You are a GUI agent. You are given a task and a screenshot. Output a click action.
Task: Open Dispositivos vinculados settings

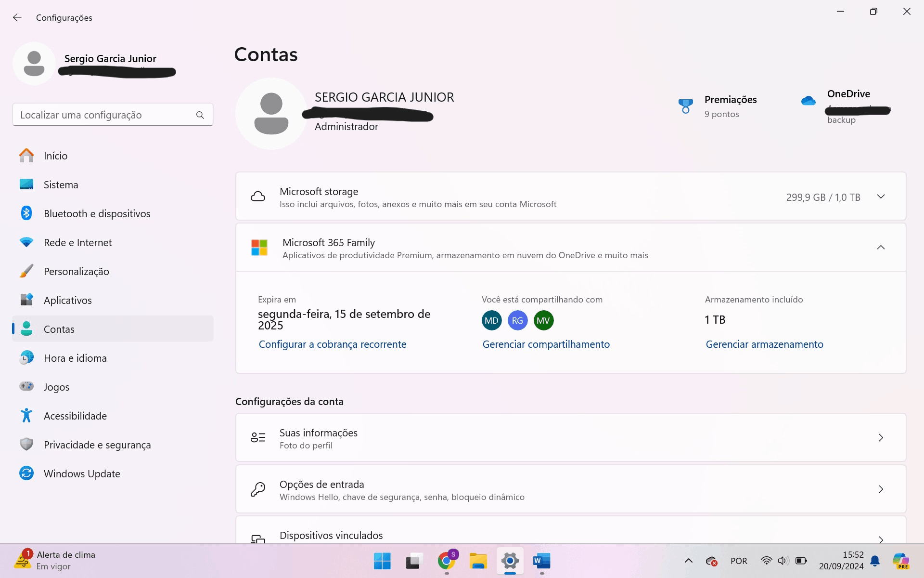571,530
